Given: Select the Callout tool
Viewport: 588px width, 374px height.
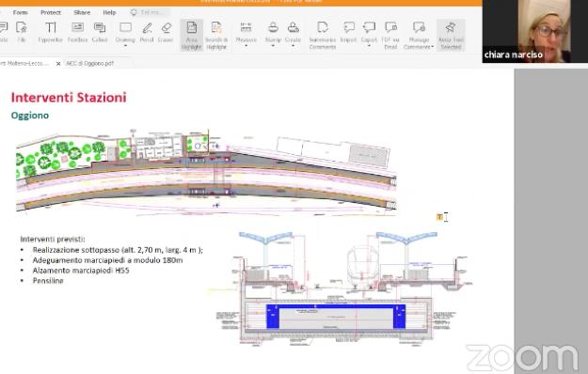Looking at the screenshot, I should [x=100, y=32].
